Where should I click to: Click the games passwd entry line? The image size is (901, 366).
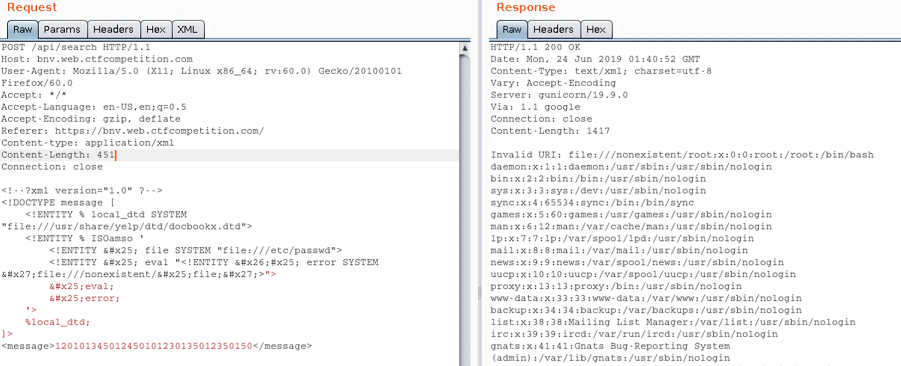631,214
